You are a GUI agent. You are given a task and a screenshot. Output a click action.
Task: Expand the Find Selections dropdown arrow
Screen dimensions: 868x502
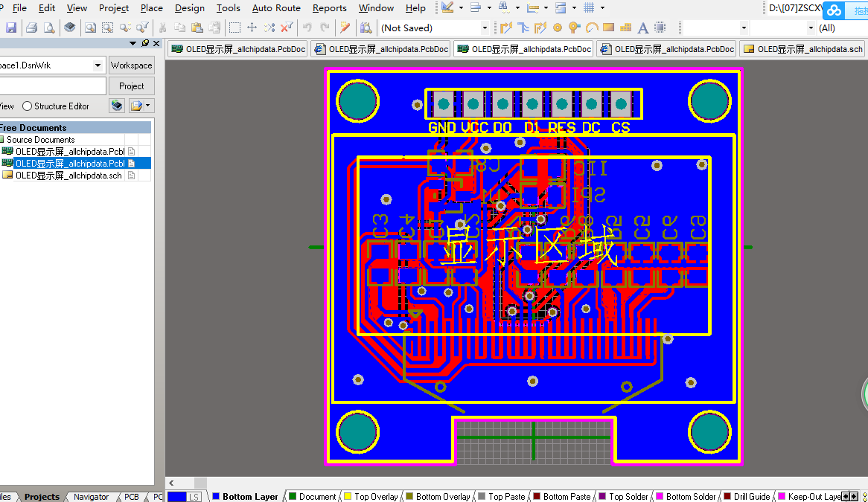click(x=517, y=7)
